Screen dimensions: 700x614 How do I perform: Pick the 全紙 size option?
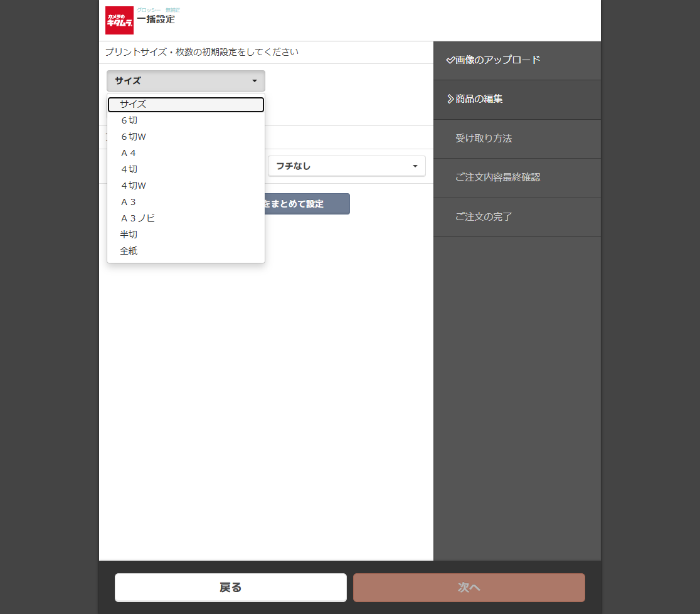[x=129, y=251]
